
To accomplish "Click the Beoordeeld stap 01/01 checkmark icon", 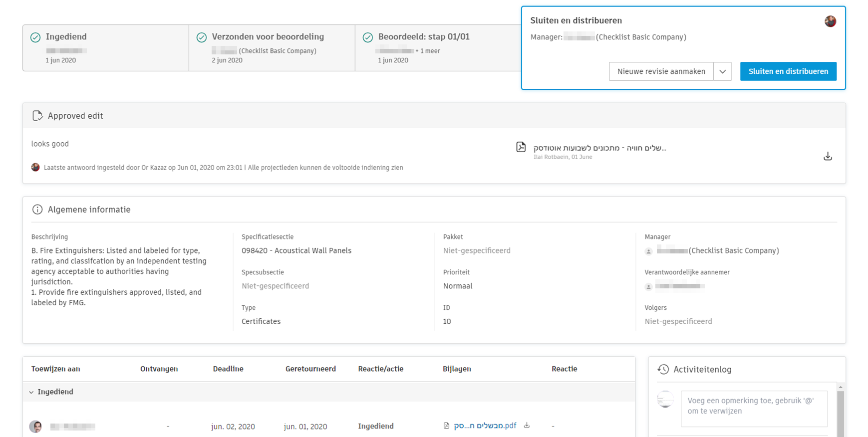I will pos(368,37).
